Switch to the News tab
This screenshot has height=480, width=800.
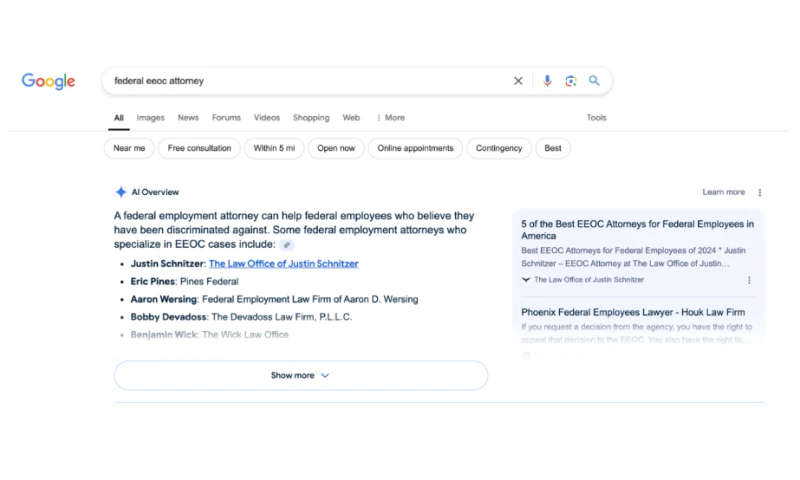point(188,118)
